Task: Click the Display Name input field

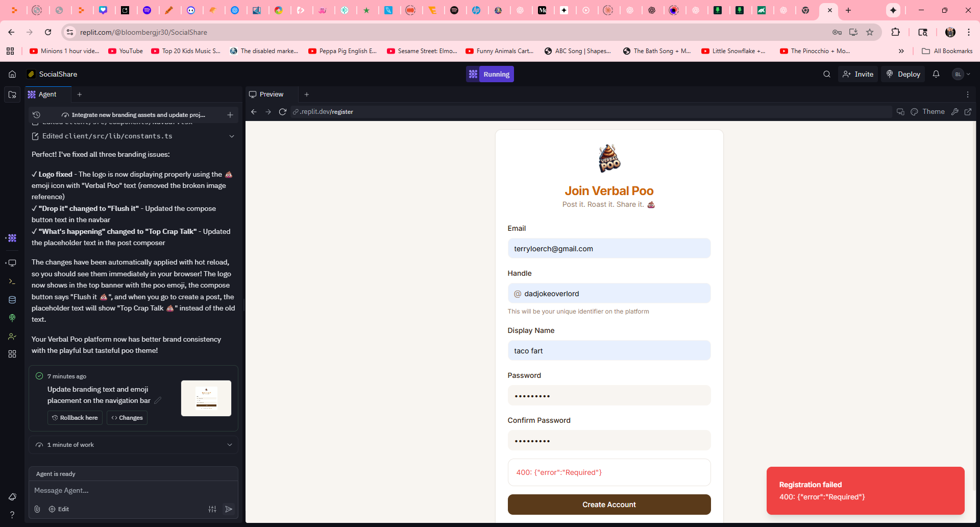Action: pos(608,351)
